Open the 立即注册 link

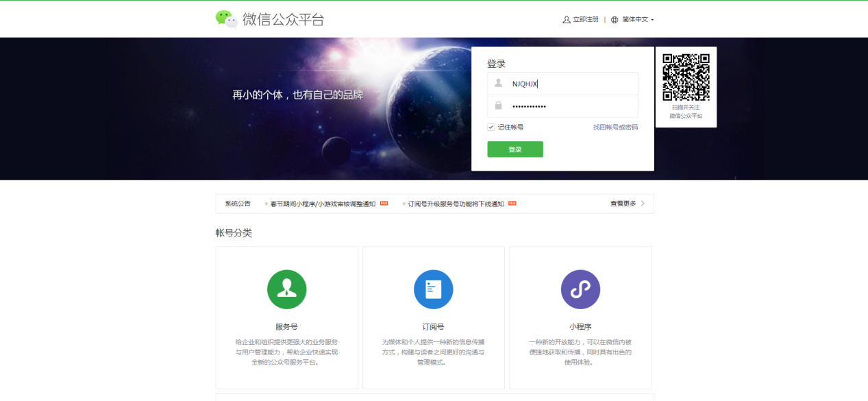tap(586, 20)
